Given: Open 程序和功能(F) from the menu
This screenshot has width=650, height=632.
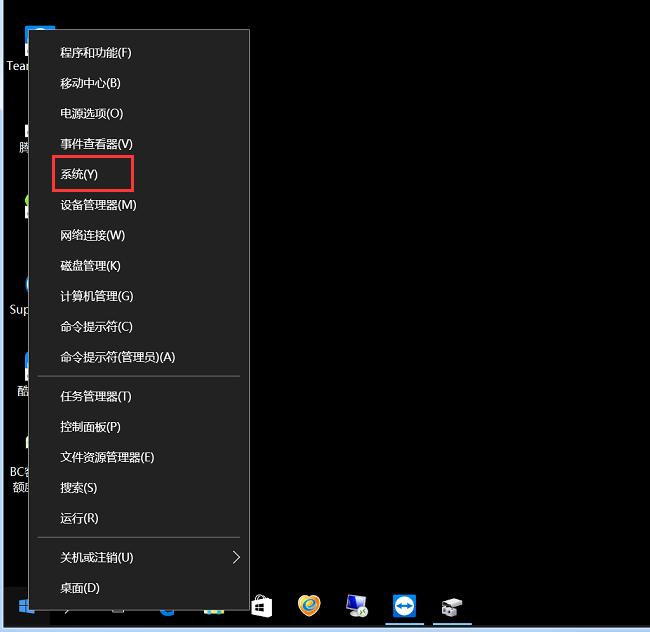Looking at the screenshot, I should coord(139,53).
